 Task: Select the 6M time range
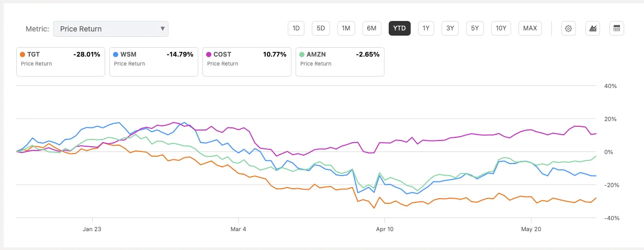pos(371,28)
